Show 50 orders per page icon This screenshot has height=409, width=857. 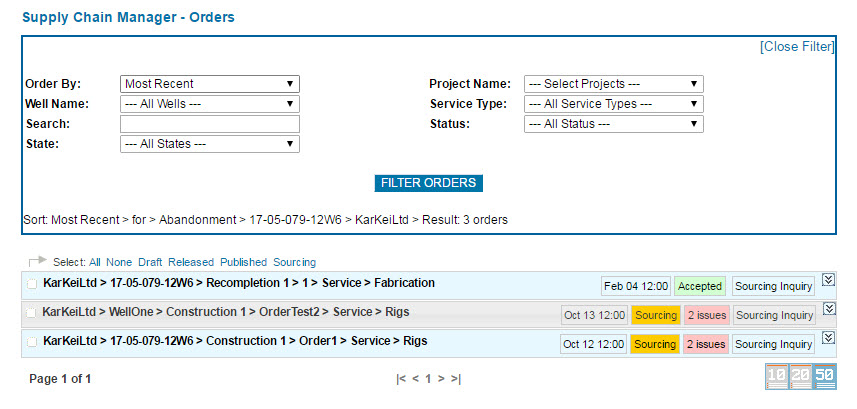tap(825, 377)
